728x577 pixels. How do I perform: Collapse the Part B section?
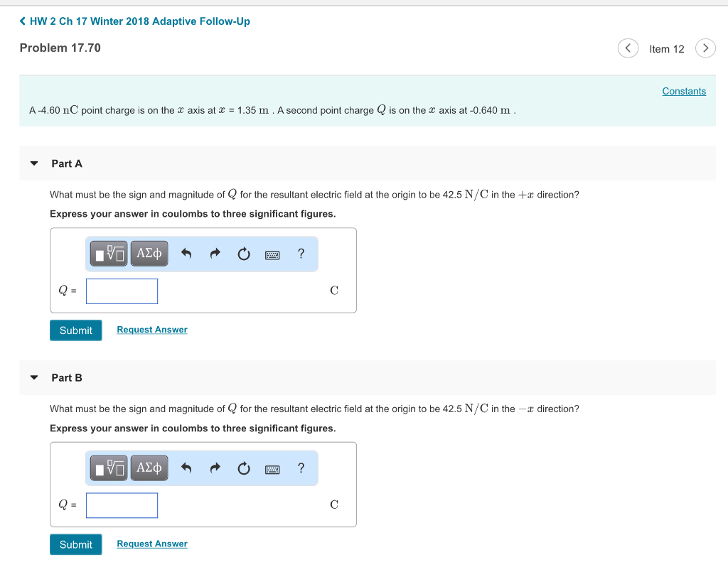pos(34,378)
